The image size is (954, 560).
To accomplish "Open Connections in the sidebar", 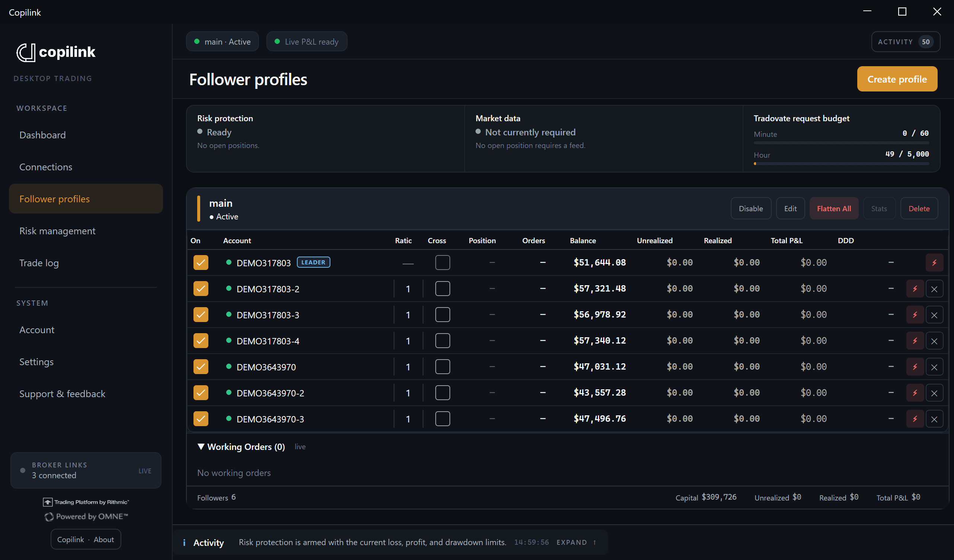I will [x=86, y=167].
